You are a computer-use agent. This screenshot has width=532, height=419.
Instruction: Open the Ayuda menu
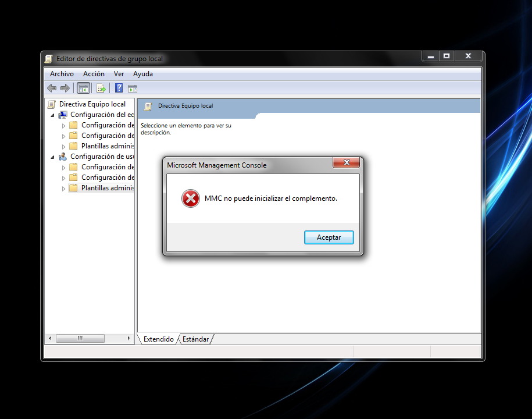click(143, 74)
